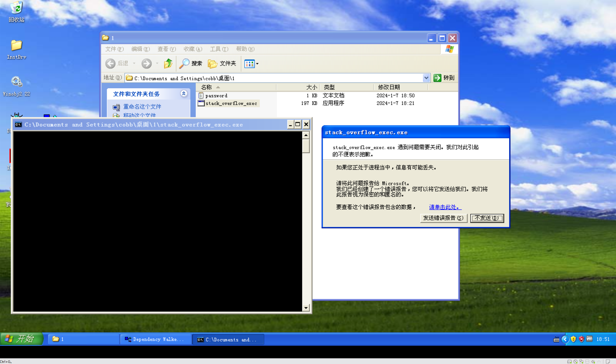Go up one folder level in Explorer
Screen dimensions: 616x364
[168, 63]
